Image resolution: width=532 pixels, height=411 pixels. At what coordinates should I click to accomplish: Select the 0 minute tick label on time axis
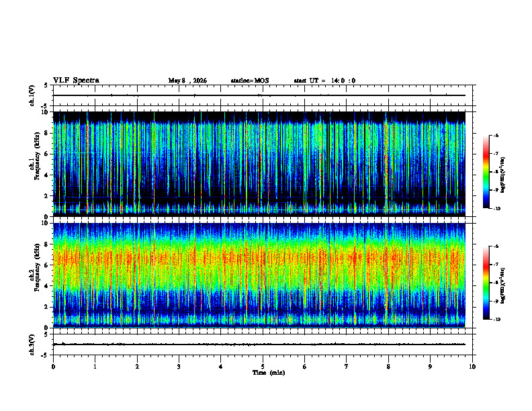[53, 367]
